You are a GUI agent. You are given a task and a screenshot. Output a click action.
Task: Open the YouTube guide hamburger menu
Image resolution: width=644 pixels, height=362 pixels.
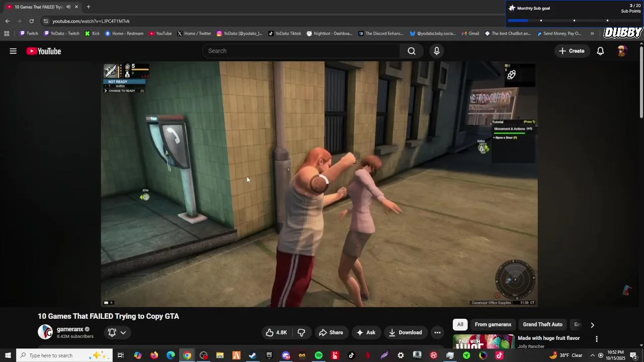(x=13, y=51)
